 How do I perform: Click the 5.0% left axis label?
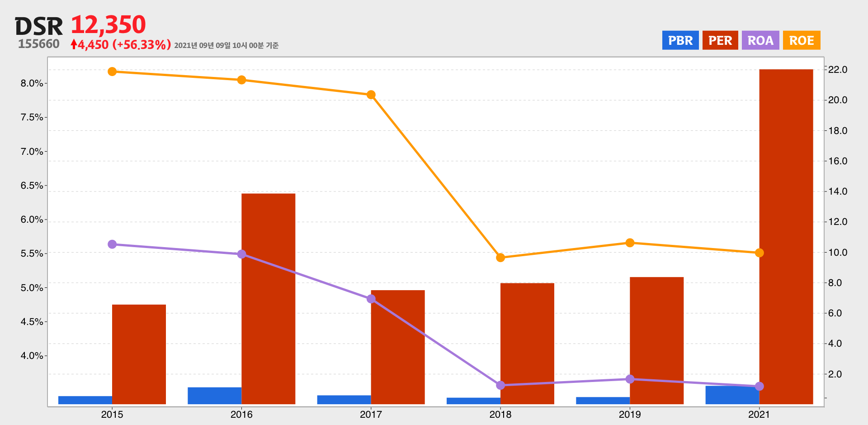point(32,288)
